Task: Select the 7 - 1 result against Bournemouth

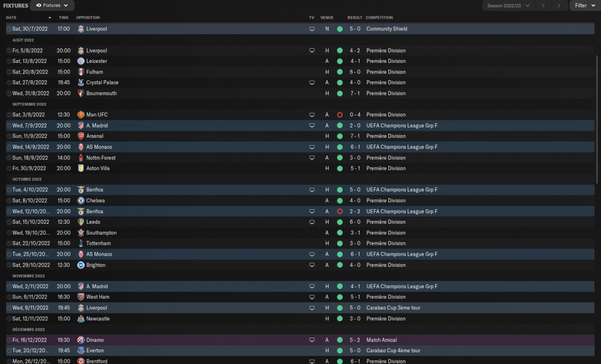Action: click(355, 93)
